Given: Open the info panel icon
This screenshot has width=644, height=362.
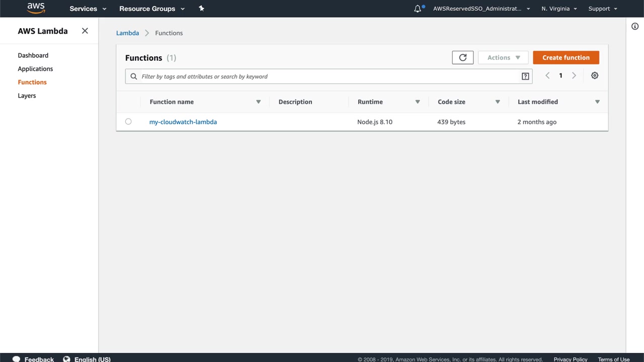Looking at the screenshot, I should coord(635,26).
